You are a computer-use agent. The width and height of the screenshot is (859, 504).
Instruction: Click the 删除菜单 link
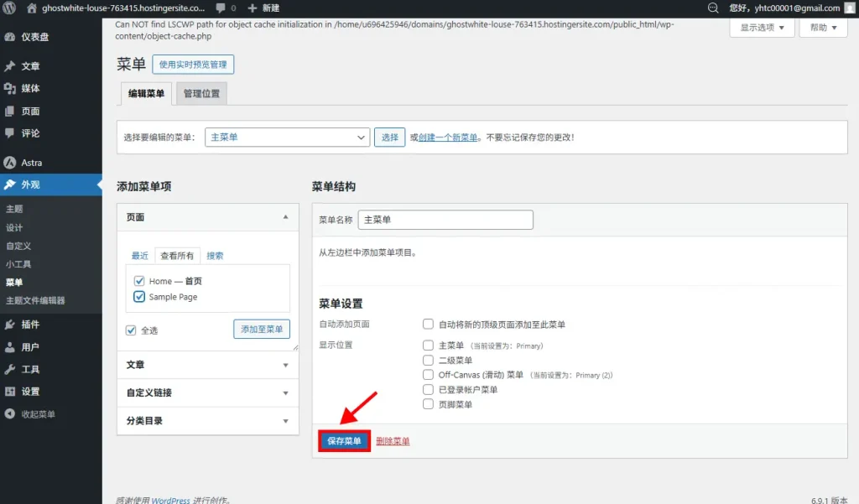[393, 441]
